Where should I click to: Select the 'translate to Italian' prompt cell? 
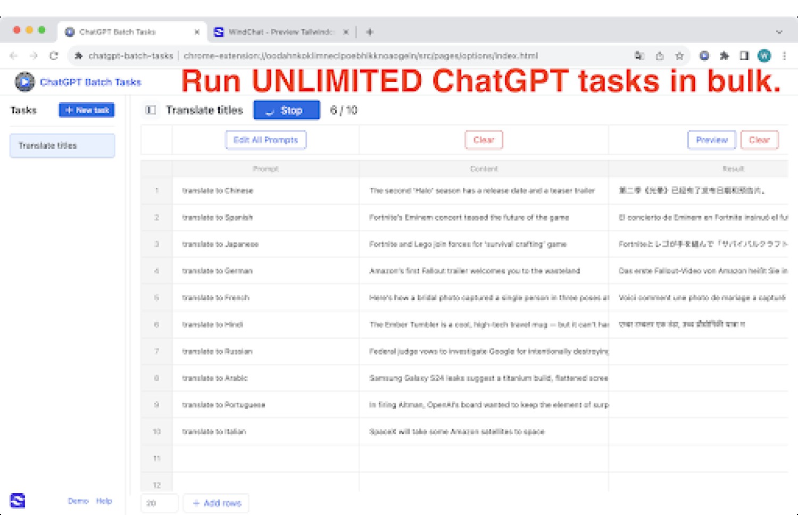point(266,431)
